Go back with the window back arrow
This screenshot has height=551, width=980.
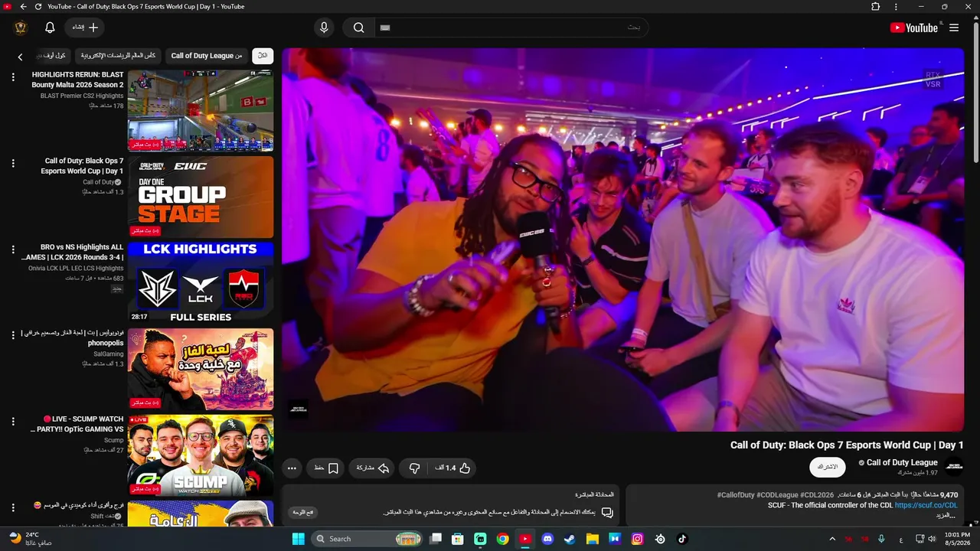click(23, 7)
